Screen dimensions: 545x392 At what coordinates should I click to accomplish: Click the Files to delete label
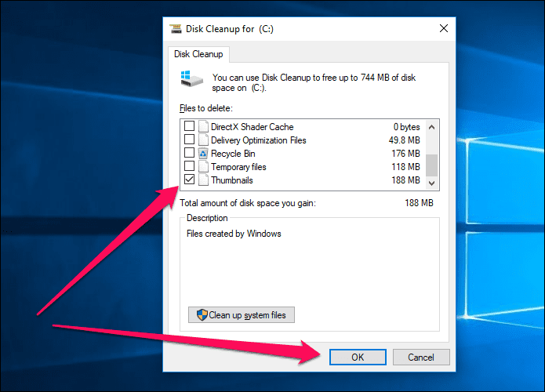click(x=206, y=108)
